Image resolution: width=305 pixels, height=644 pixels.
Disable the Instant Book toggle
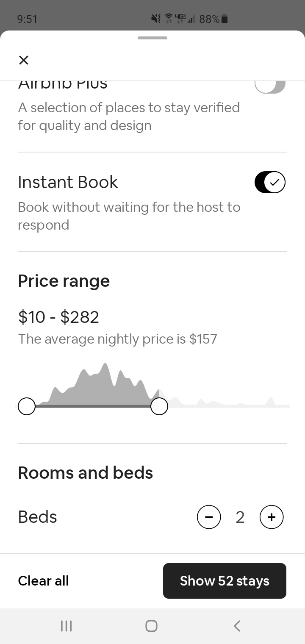pos(270,182)
